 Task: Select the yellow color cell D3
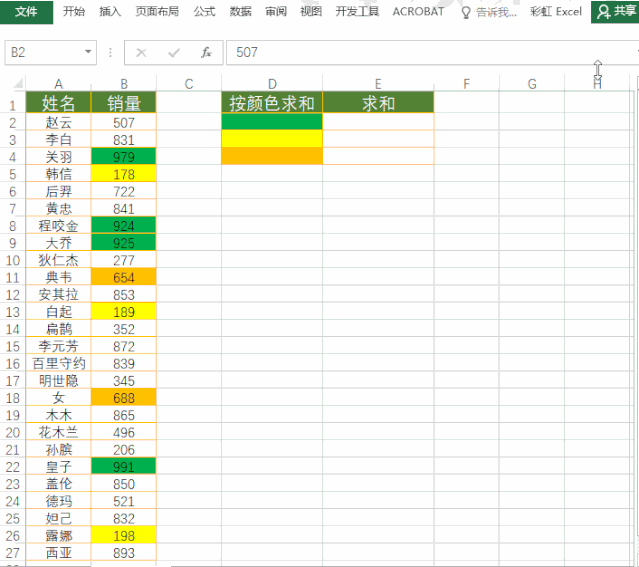(272, 139)
